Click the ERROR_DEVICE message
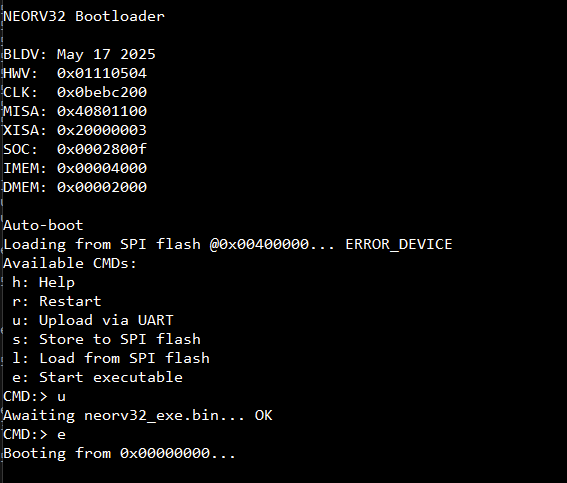This screenshot has height=483, width=567. [x=399, y=244]
